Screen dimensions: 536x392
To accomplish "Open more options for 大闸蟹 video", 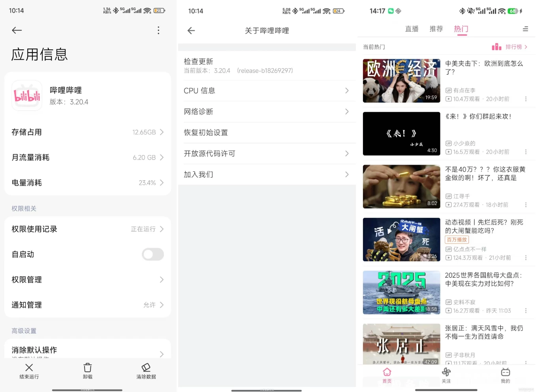I will tap(526, 258).
